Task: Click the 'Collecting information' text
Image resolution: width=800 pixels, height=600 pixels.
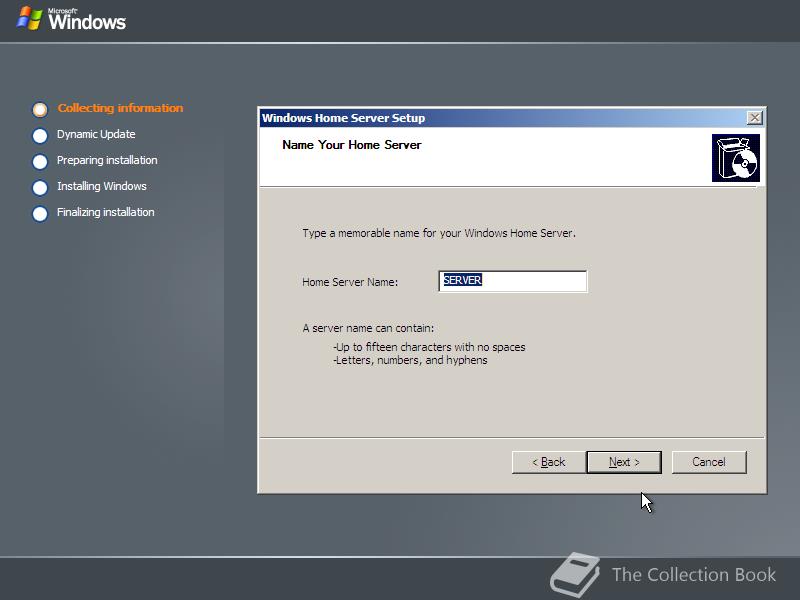Action: [120, 108]
